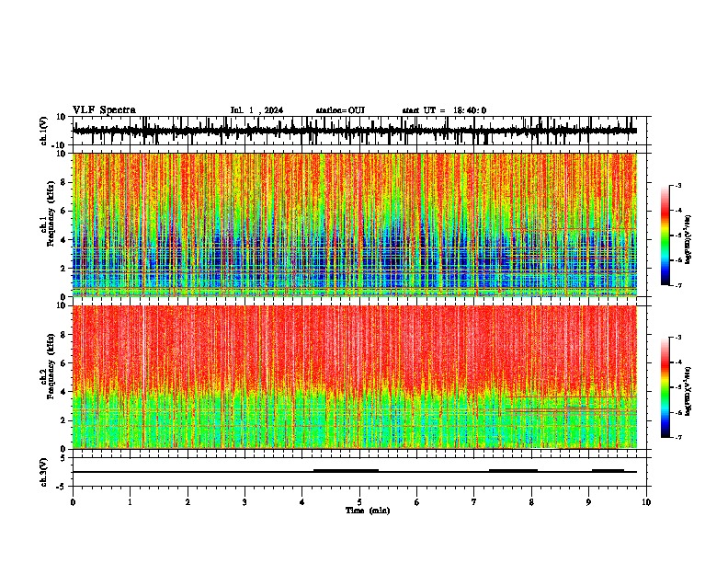728x563 pixels.
Task: Click the ch.3 black bar between minutes 4 and 5
Action: pyautogui.click(x=347, y=471)
